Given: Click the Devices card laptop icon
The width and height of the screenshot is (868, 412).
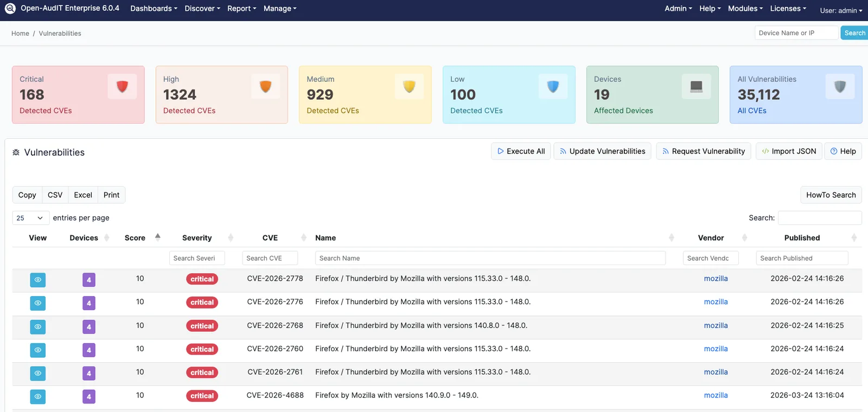Looking at the screenshot, I should [x=696, y=87].
